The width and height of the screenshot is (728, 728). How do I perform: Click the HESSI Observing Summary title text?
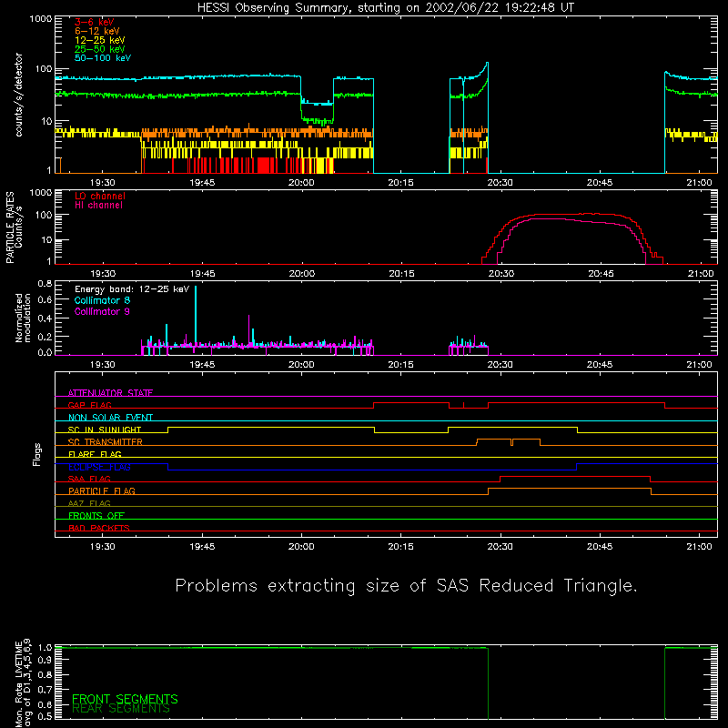coord(386,8)
